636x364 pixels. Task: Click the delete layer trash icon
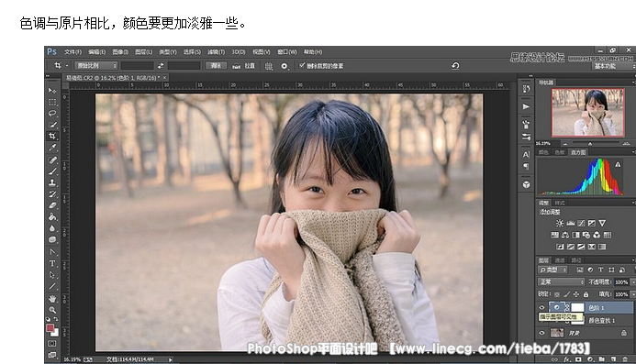[x=625, y=359]
